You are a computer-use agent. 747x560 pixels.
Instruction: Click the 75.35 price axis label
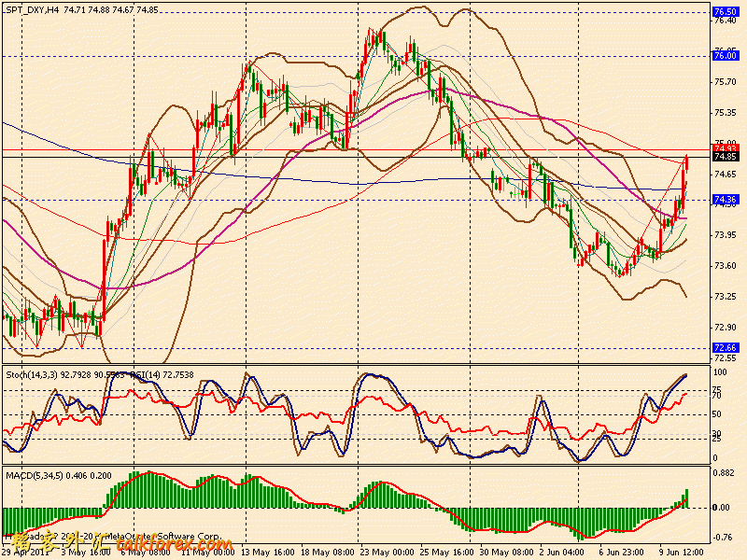click(726, 113)
